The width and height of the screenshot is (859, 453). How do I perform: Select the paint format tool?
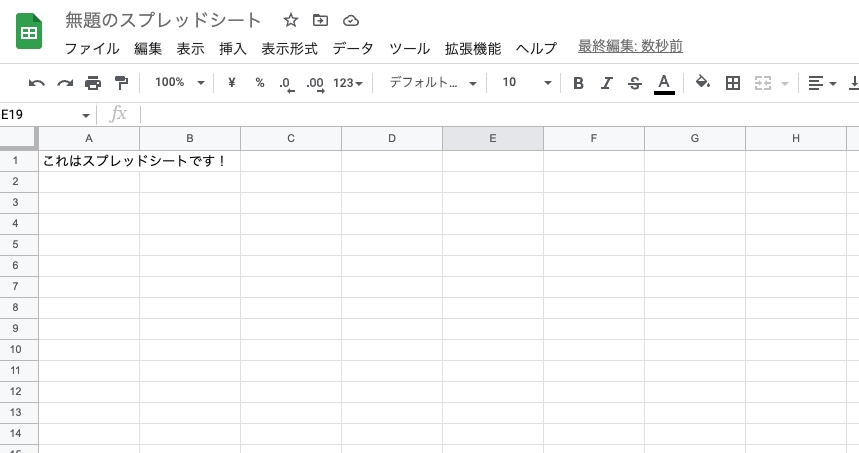pyautogui.click(x=121, y=83)
